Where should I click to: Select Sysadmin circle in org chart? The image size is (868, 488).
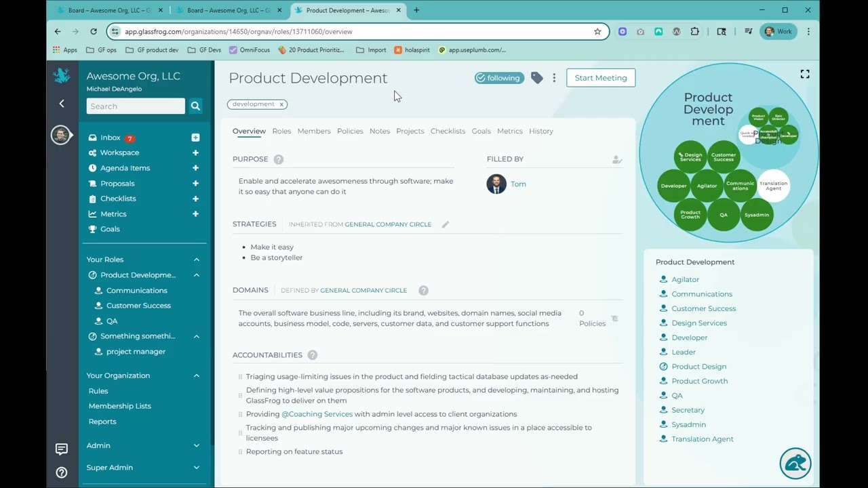pos(757,215)
